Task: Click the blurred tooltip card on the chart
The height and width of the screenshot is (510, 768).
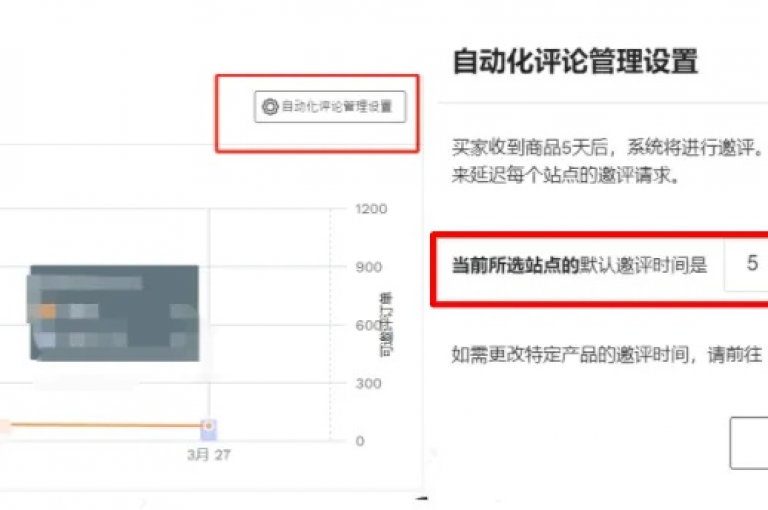Action: (115, 313)
